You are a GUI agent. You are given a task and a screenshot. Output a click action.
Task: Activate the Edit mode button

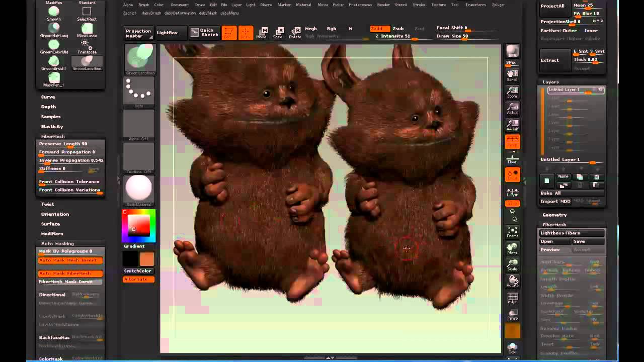coord(229,33)
